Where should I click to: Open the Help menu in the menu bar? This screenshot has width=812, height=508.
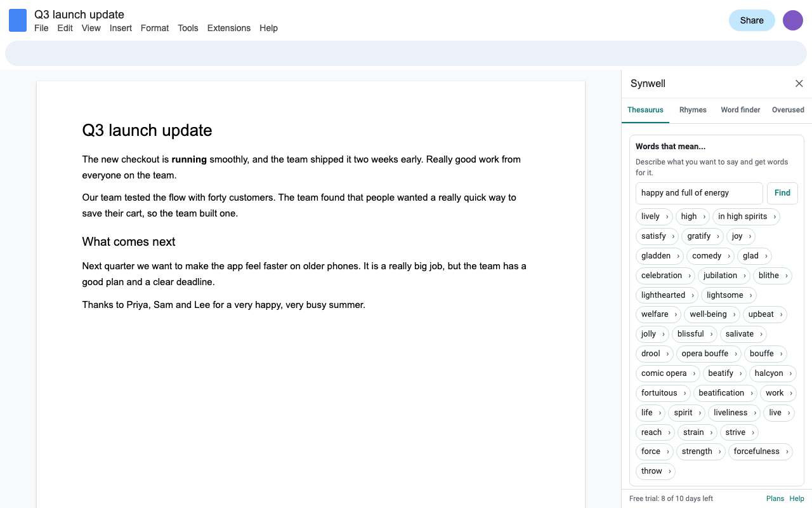(268, 28)
